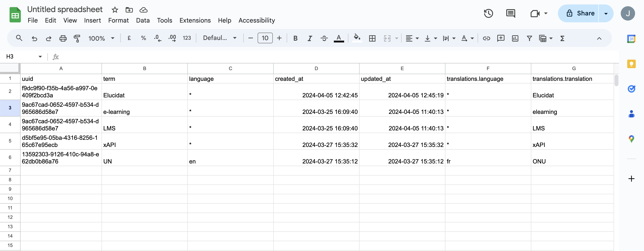
Task: Open the Extensions menu
Action: [x=195, y=21]
